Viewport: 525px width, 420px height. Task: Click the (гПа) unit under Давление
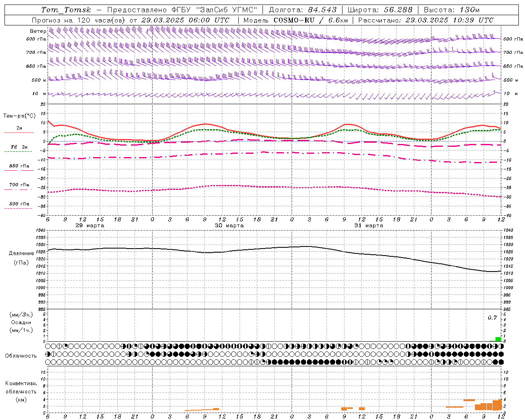[x=21, y=263]
